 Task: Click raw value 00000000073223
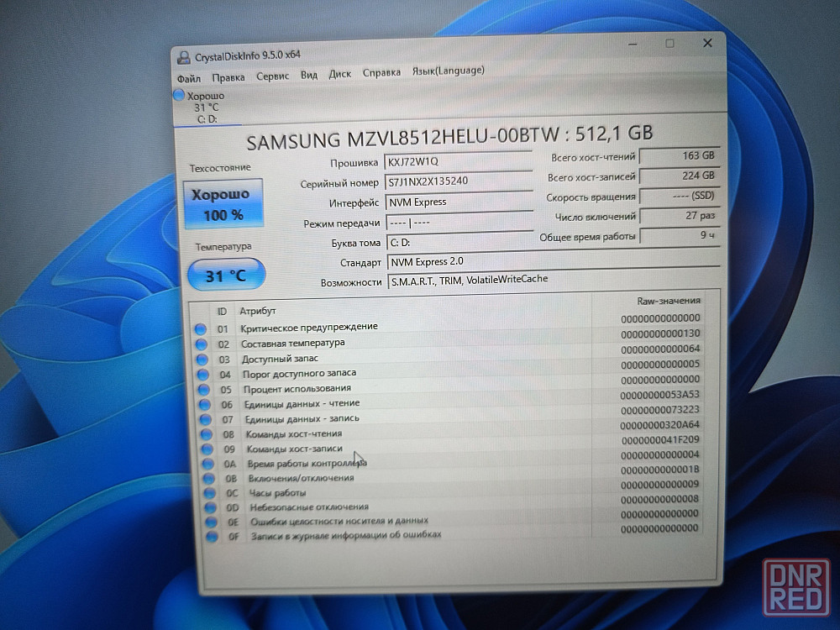point(660,410)
